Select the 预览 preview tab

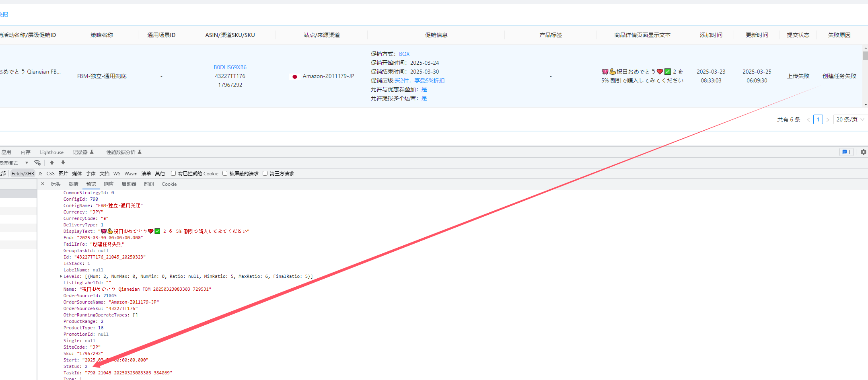point(91,184)
